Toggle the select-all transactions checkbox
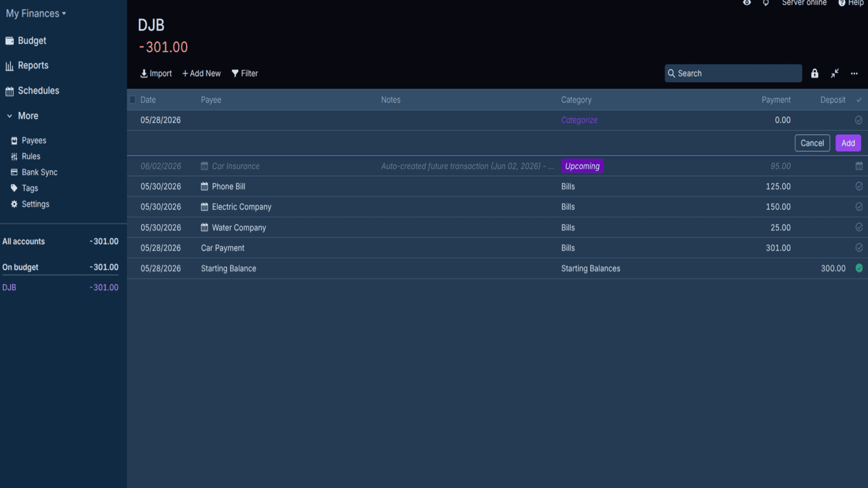 133,100
